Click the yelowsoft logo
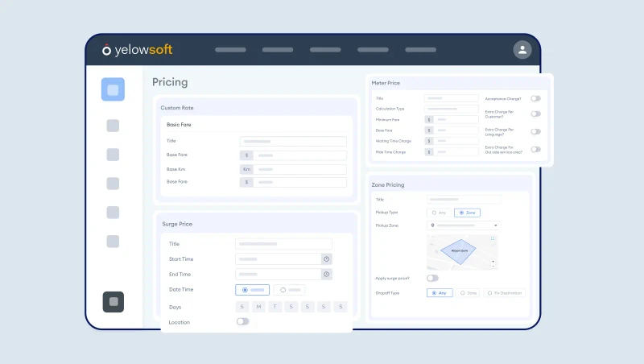Screen dimensions: 644x364 pos(138,50)
